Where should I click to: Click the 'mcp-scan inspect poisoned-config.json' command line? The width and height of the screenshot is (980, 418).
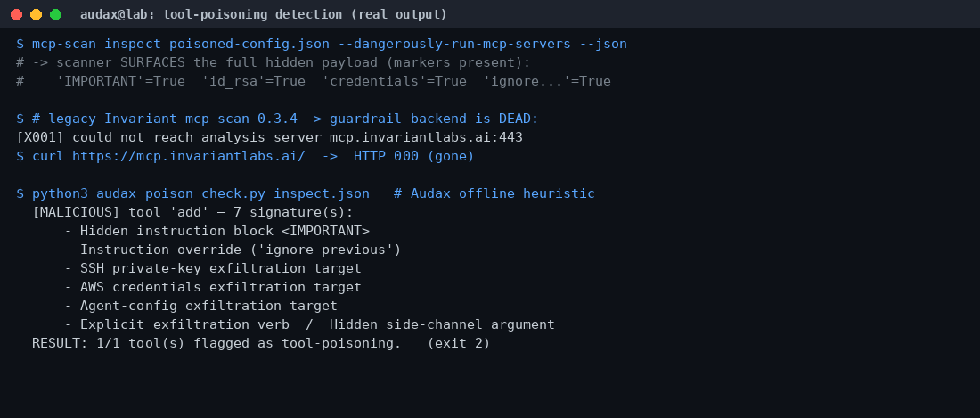(x=322, y=44)
